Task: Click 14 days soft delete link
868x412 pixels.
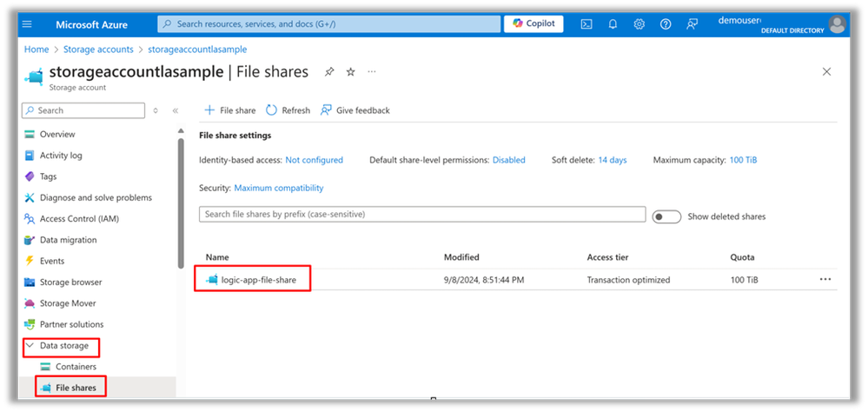Action: click(613, 160)
